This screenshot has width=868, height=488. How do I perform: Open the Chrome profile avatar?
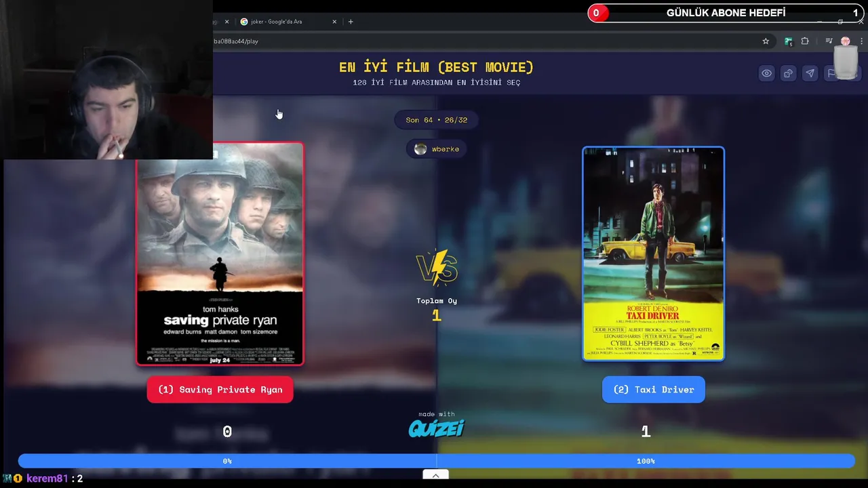(x=845, y=41)
